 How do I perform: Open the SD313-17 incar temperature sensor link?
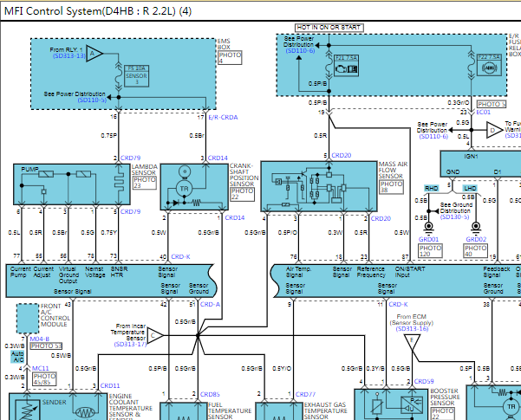pos(130,344)
